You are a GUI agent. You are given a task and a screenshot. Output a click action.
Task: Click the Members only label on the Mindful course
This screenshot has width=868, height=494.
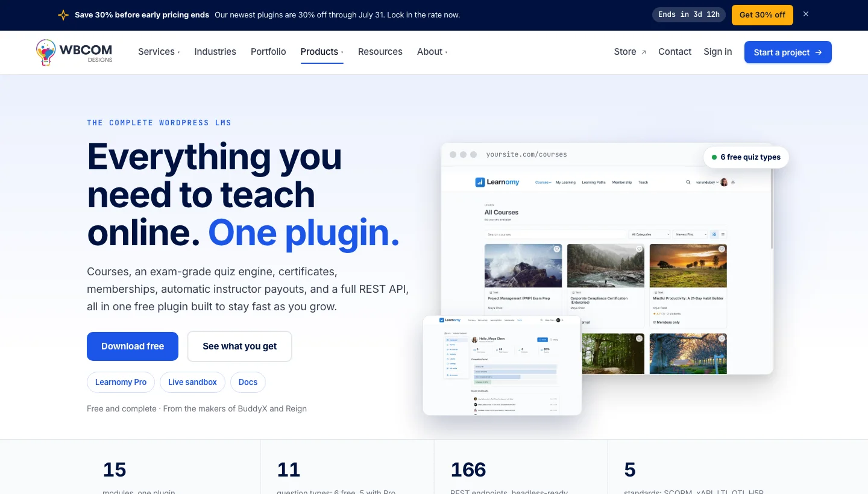pyautogui.click(x=668, y=322)
